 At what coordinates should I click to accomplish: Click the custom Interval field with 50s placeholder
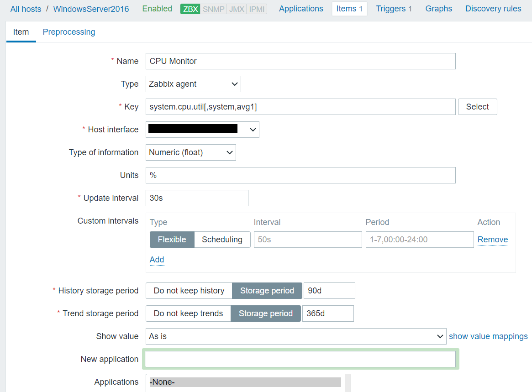pyautogui.click(x=308, y=240)
